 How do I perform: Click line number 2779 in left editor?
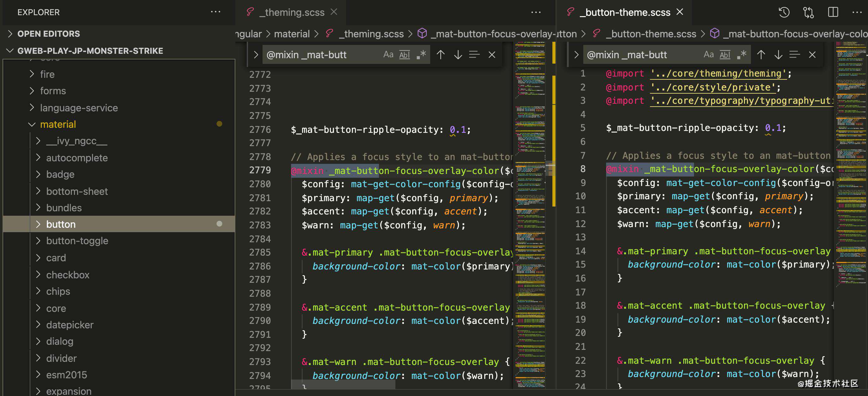pyautogui.click(x=260, y=170)
